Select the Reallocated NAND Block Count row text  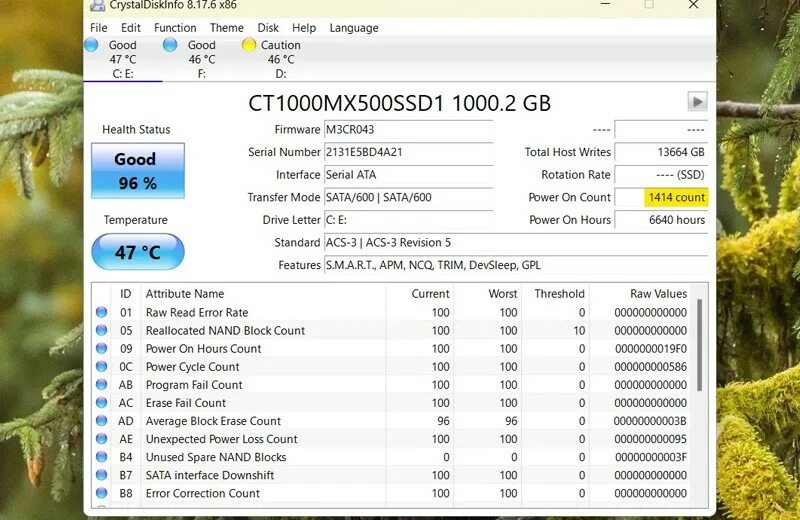pos(225,330)
